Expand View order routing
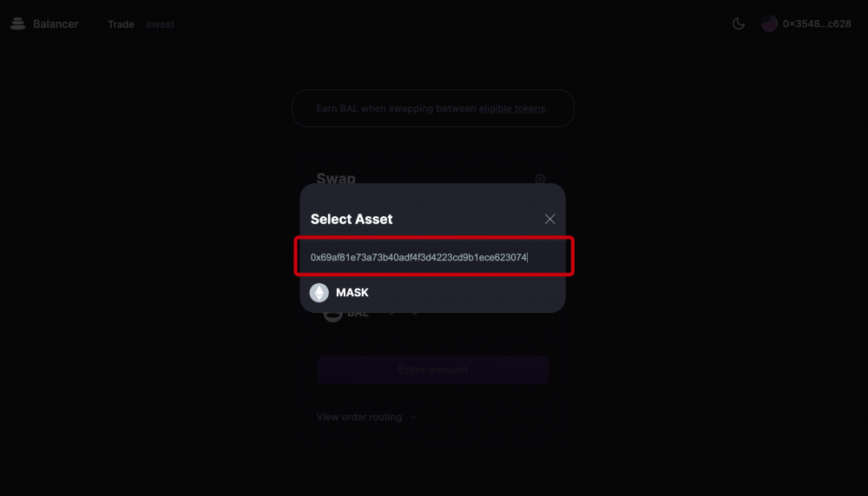Screen dimensions: 868x496 [358, 417]
